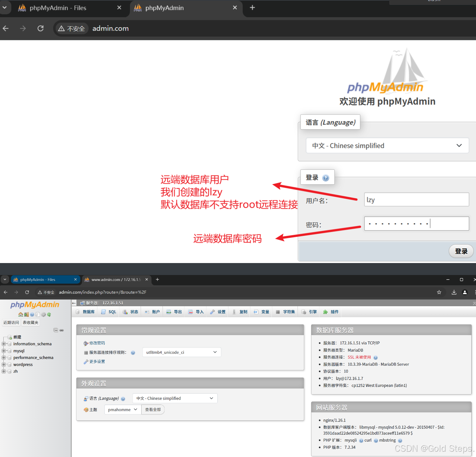Click 不安全 security warning in upper address bar
The image size is (476, 457).
[x=71, y=29]
